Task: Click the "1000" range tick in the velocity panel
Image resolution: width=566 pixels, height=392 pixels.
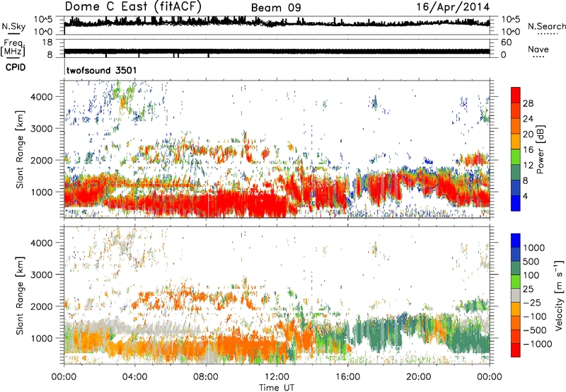Action: pos(42,338)
